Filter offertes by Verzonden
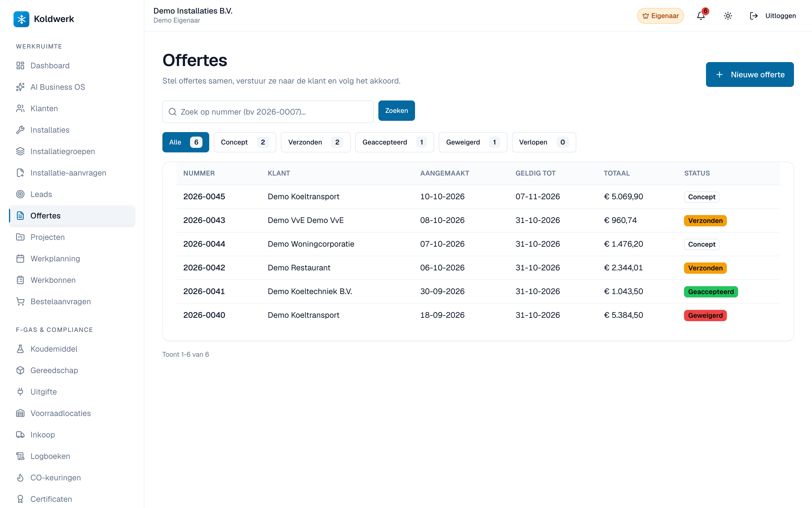This screenshot has width=812, height=508. tap(315, 142)
